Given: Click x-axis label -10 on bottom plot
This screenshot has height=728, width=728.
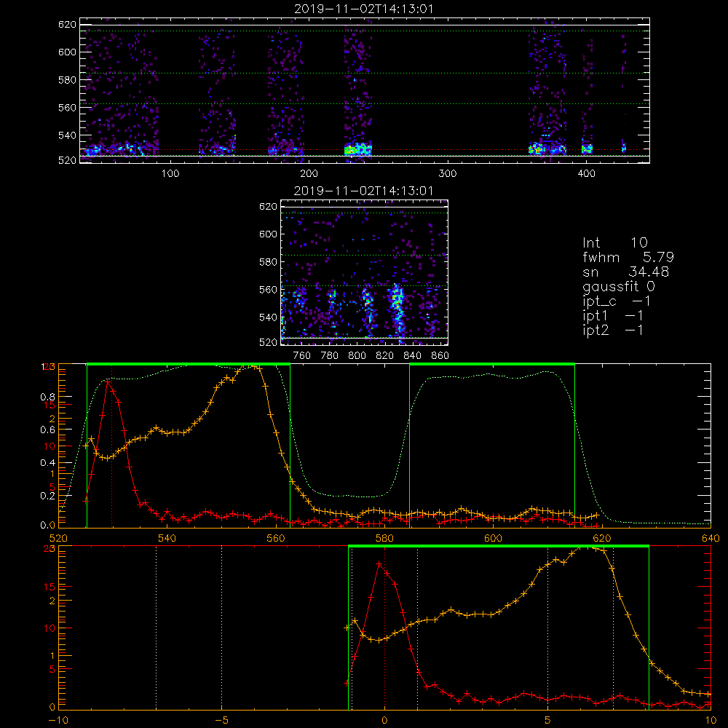Looking at the screenshot, I should [x=58, y=720].
